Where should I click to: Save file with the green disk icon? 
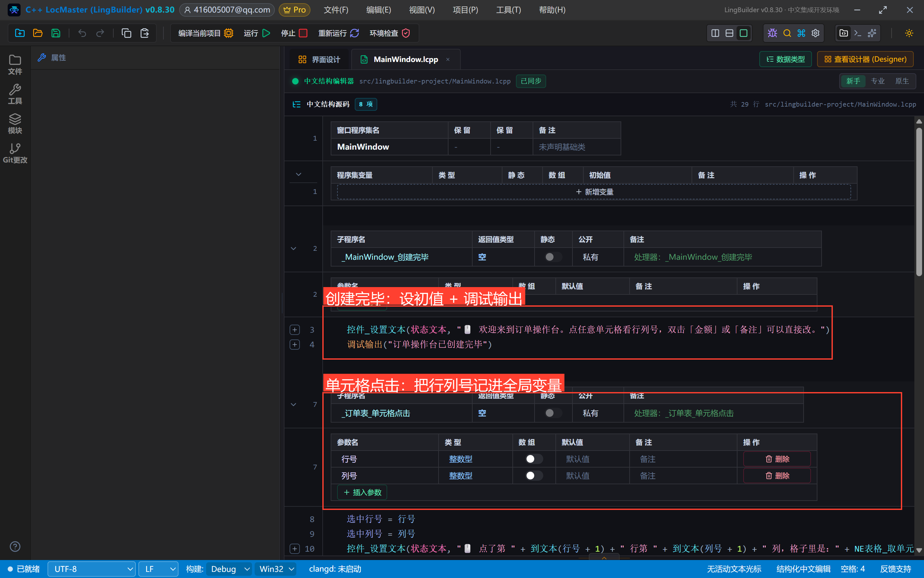coord(56,33)
